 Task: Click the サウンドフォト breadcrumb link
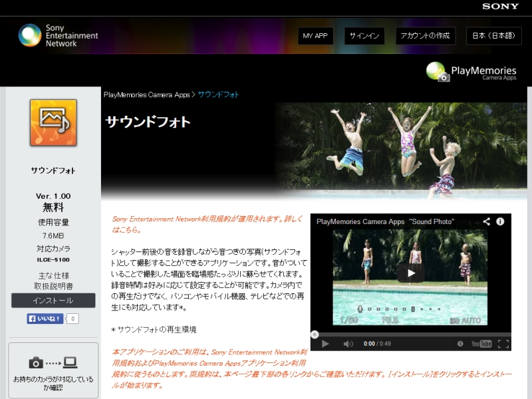[219, 94]
